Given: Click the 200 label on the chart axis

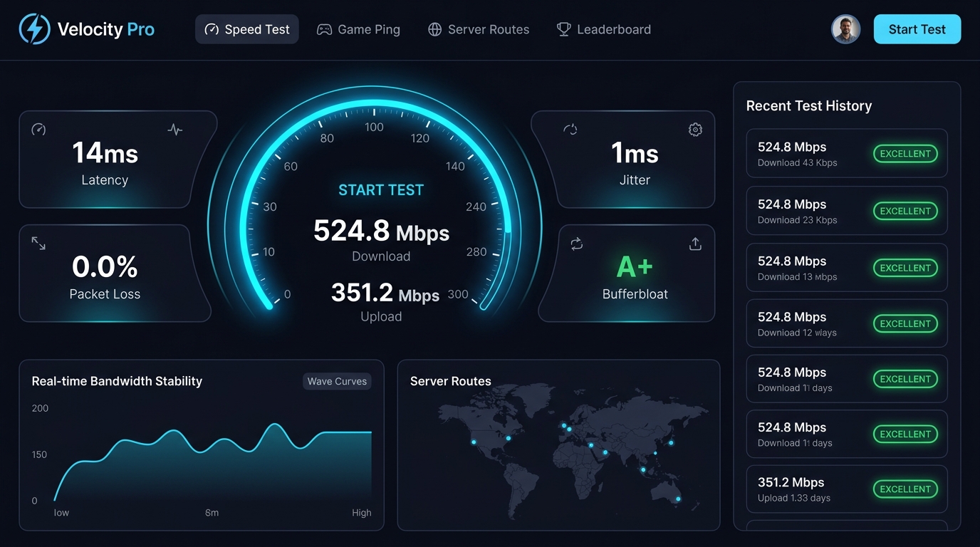Looking at the screenshot, I should click(40, 408).
